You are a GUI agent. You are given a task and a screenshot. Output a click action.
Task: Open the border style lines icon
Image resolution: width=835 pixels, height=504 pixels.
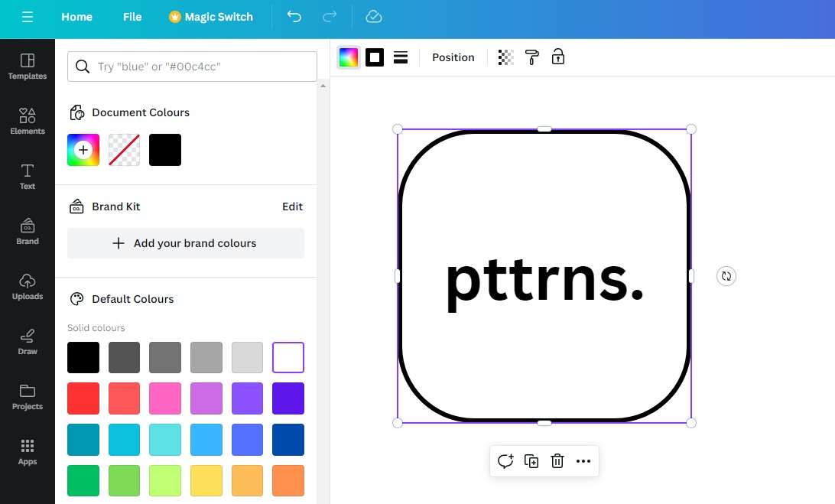point(401,57)
